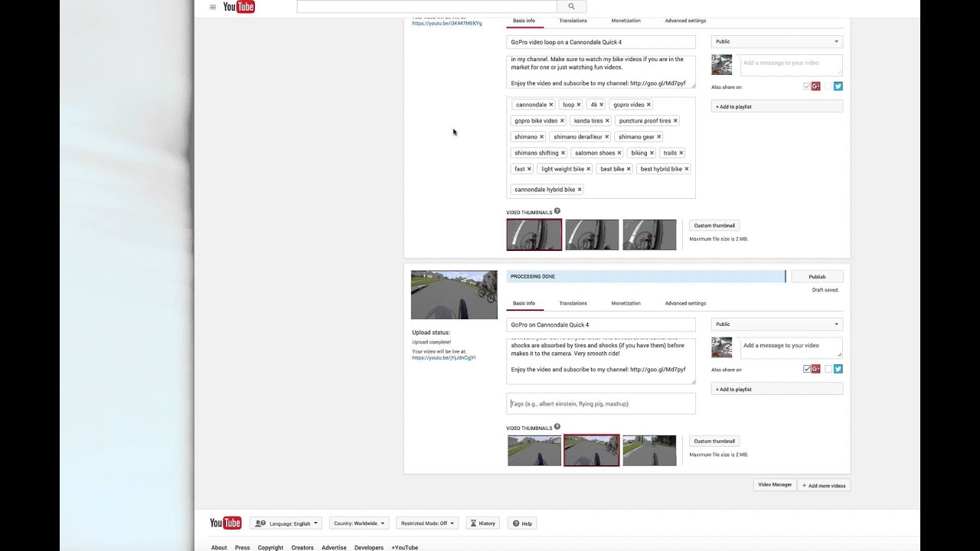Viewport: 980px width, 551px height.
Task: Remove the "shimano derailleur" tag
Action: tap(606, 137)
